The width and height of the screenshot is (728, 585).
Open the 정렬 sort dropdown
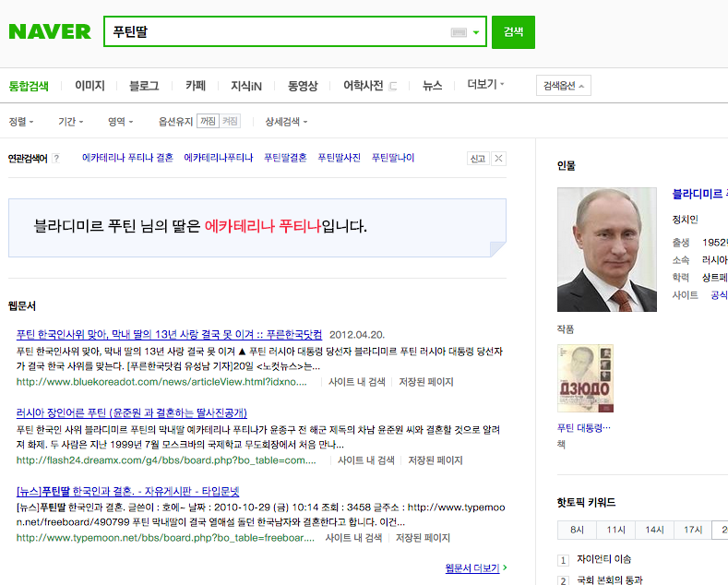tap(21, 122)
